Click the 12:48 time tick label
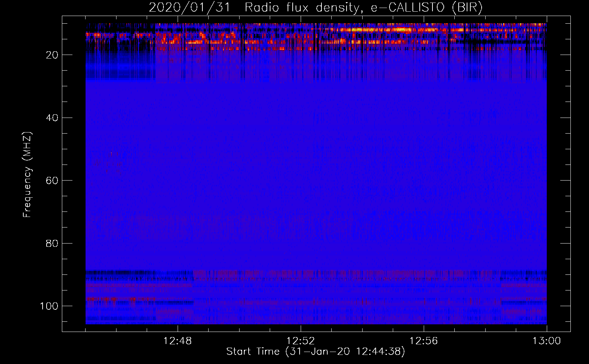Image resolution: width=589 pixels, height=364 pixels. (178, 341)
